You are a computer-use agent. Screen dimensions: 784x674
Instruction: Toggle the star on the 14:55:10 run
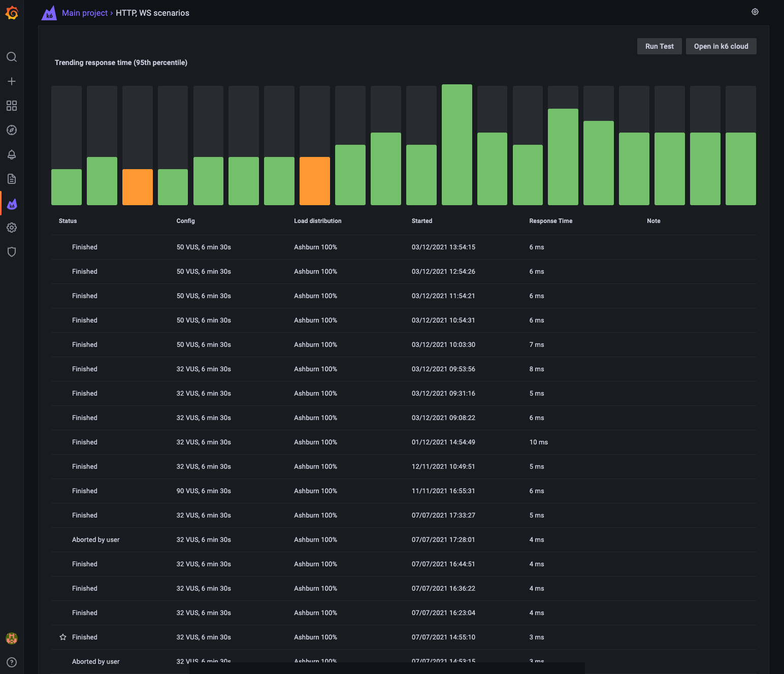tap(63, 637)
